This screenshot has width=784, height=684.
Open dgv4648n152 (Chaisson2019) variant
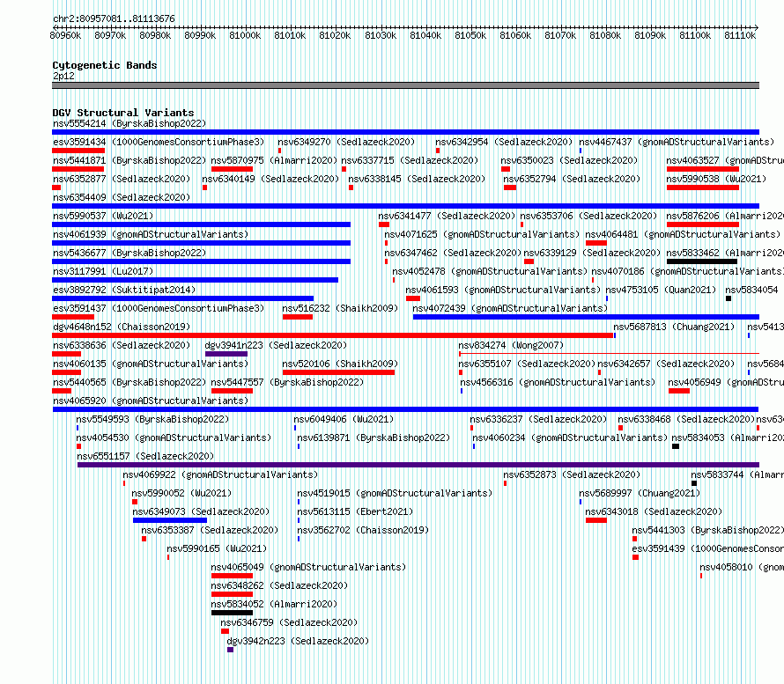[122, 327]
